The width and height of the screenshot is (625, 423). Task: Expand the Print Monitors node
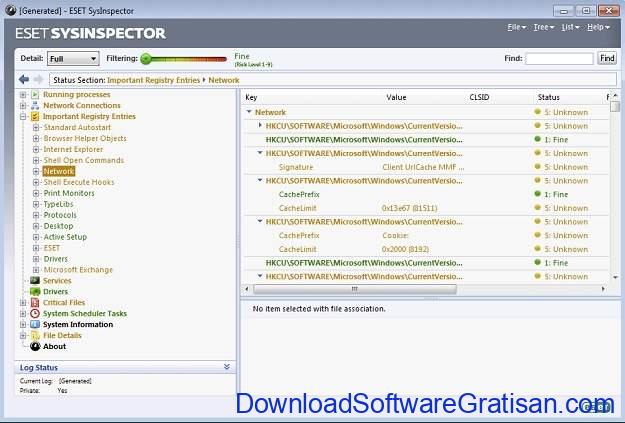[36, 193]
